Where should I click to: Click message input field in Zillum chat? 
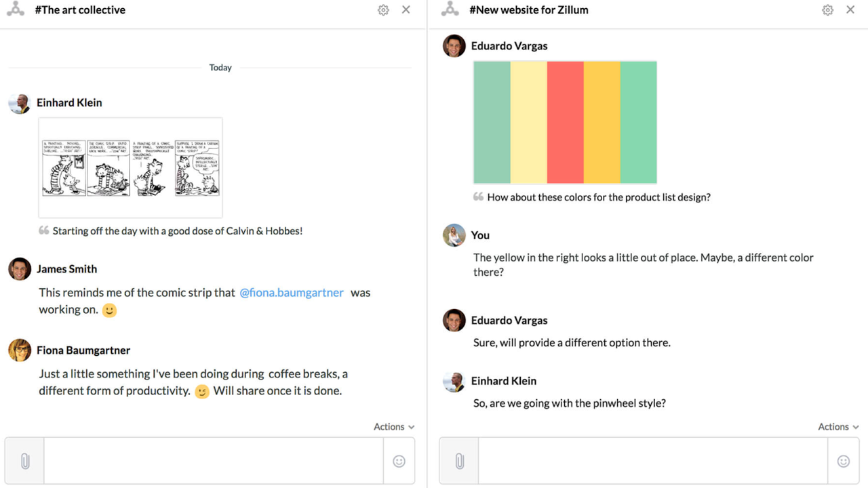click(652, 461)
